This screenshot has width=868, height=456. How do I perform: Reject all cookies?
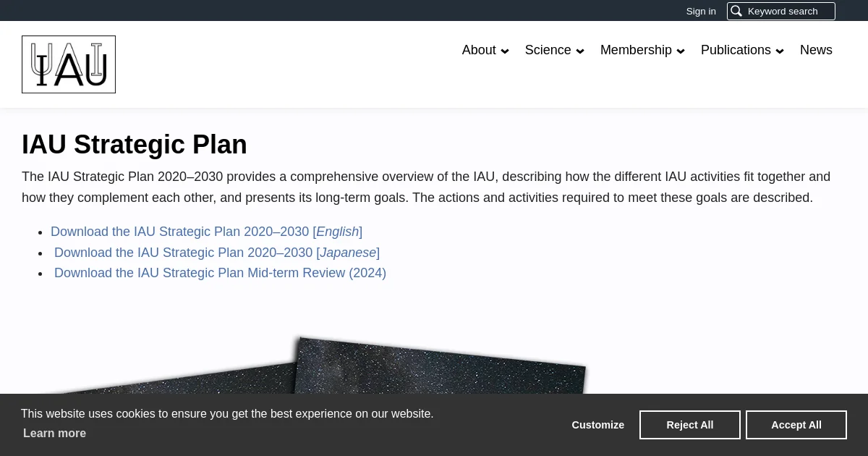click(690, 425)
